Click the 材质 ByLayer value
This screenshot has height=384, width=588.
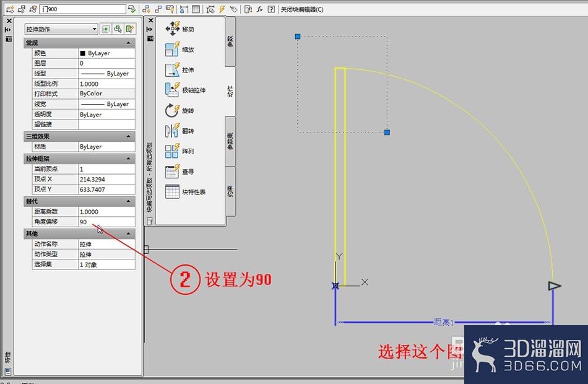point(106,147)
